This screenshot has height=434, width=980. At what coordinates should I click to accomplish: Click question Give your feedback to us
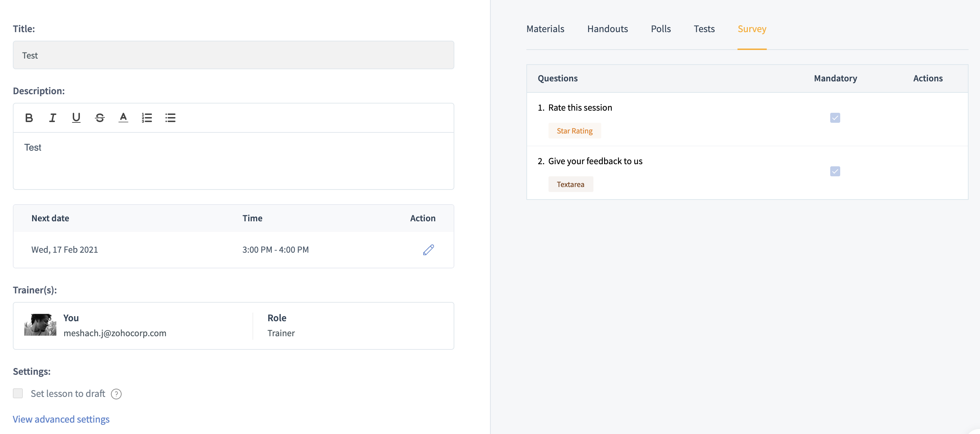point(595,161)
